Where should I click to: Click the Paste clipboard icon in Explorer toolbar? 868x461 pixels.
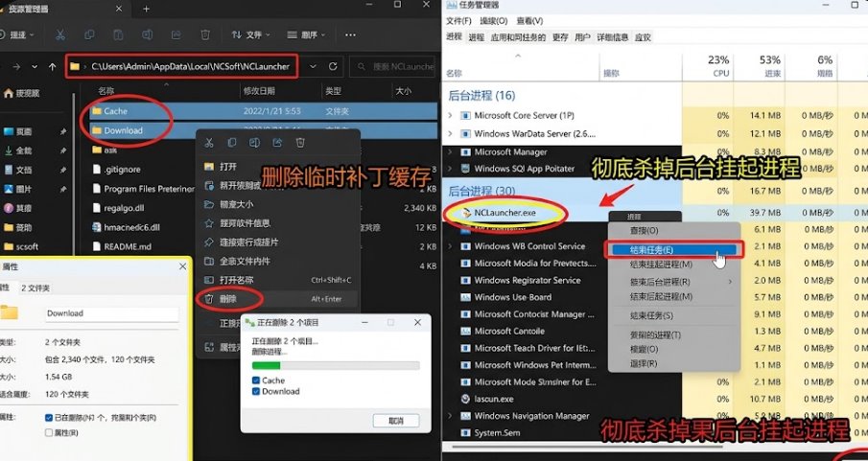pyautogui.click(x=118, y=35)
